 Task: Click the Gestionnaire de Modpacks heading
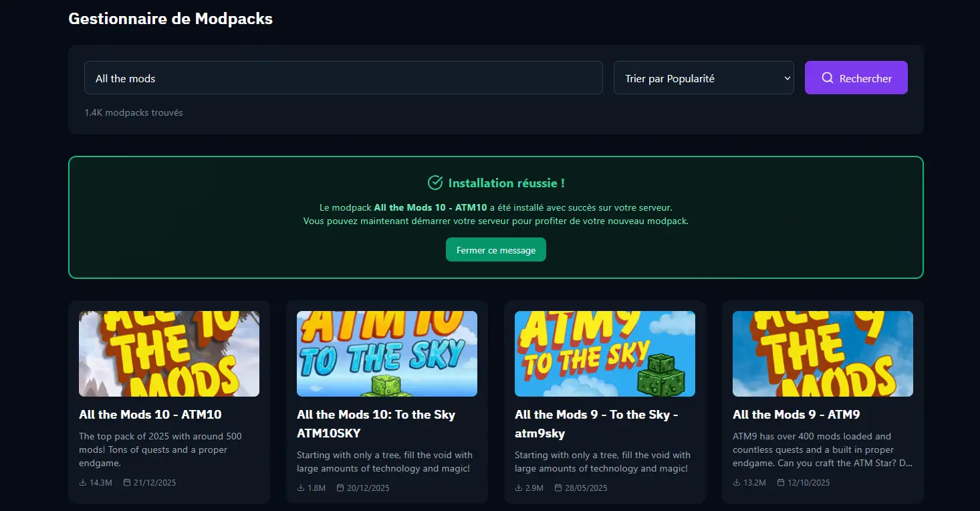170,18
